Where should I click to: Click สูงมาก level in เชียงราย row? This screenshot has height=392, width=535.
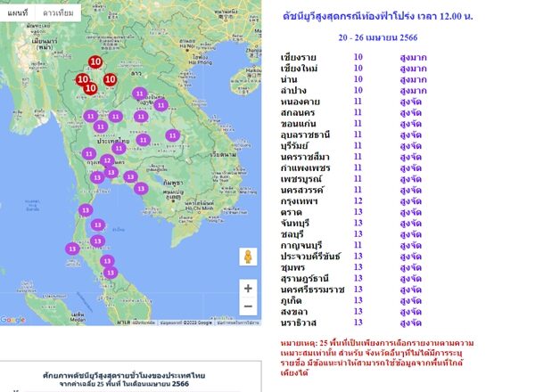413,57
